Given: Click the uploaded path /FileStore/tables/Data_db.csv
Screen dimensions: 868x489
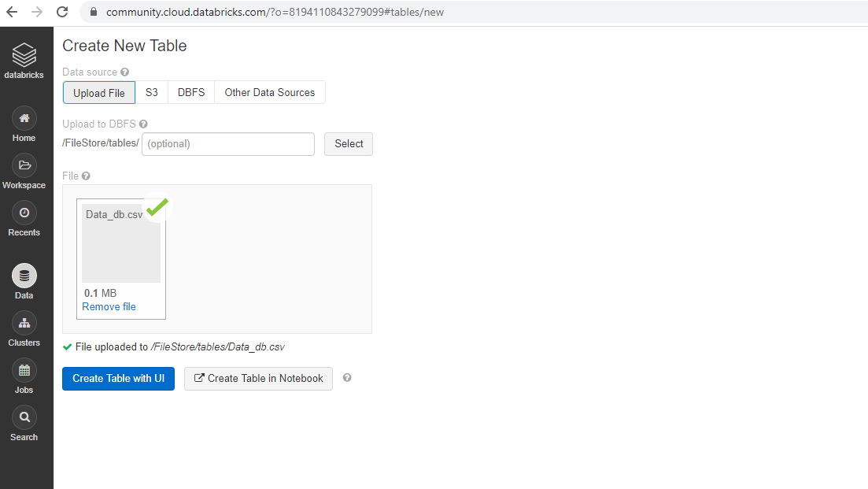Looking at the screenshot, I should click(x=217, y=347).
